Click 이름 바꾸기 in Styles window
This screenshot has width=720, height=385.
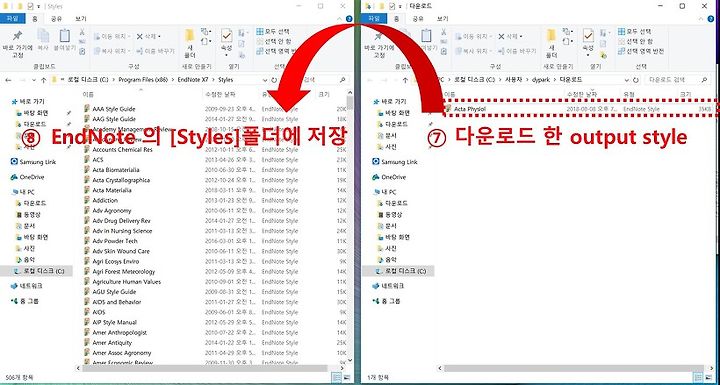(155, 51)
